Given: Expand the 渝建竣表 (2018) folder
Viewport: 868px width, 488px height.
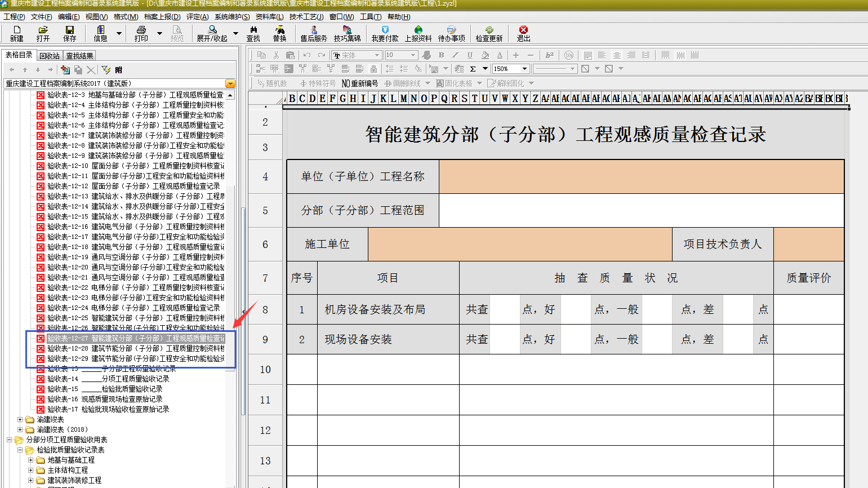Looking at the screenshot, I should tap(20, 429).
